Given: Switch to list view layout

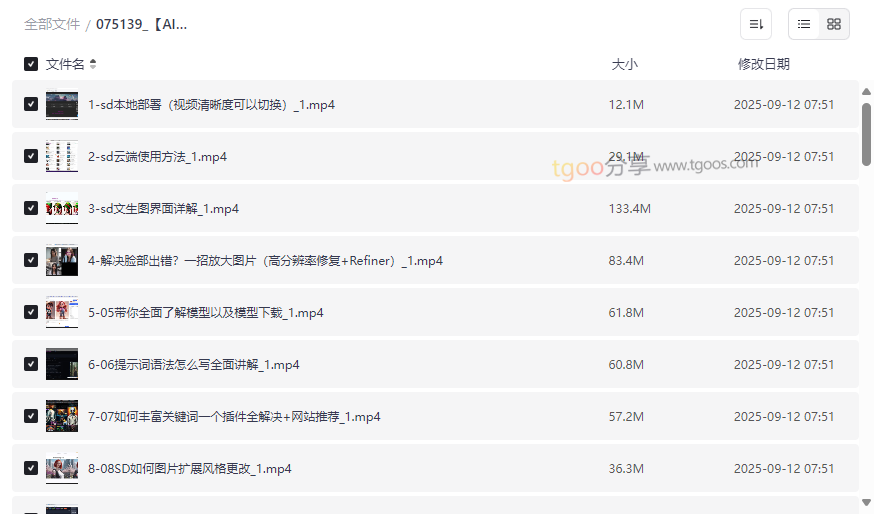Looking at the screenshot, I should tap(804, 24).
